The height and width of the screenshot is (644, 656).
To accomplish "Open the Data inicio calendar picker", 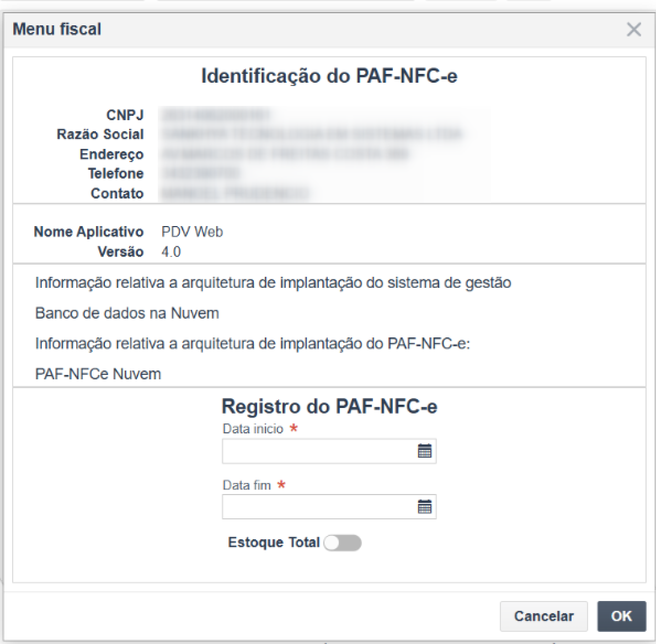I will pyautogui.click(x=424, y=451).
